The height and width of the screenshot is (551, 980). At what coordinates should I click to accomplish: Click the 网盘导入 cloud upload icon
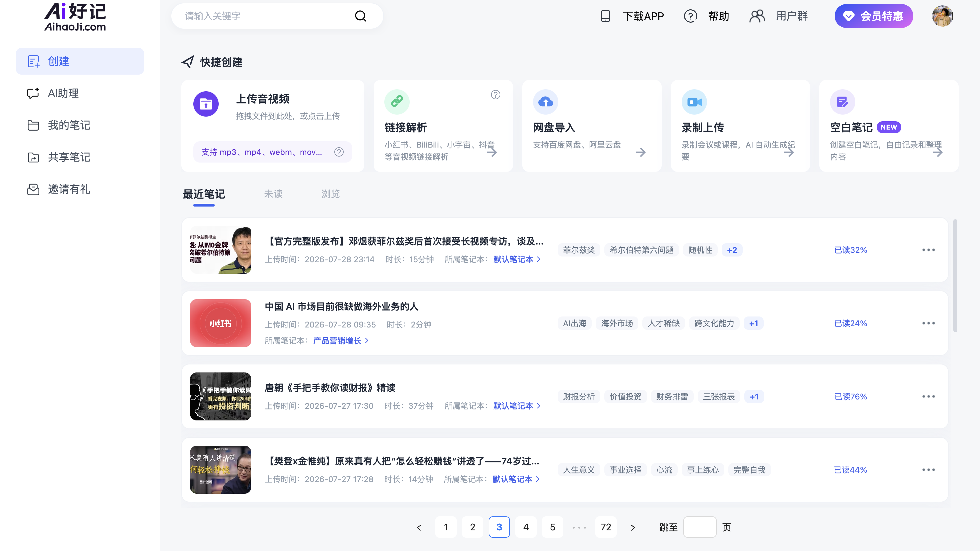point(546,102)
